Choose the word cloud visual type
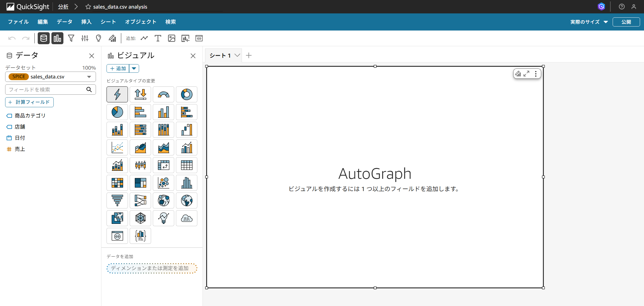This screenshot has height=306, width=644. pyautogui.click(x=186, y=218)
